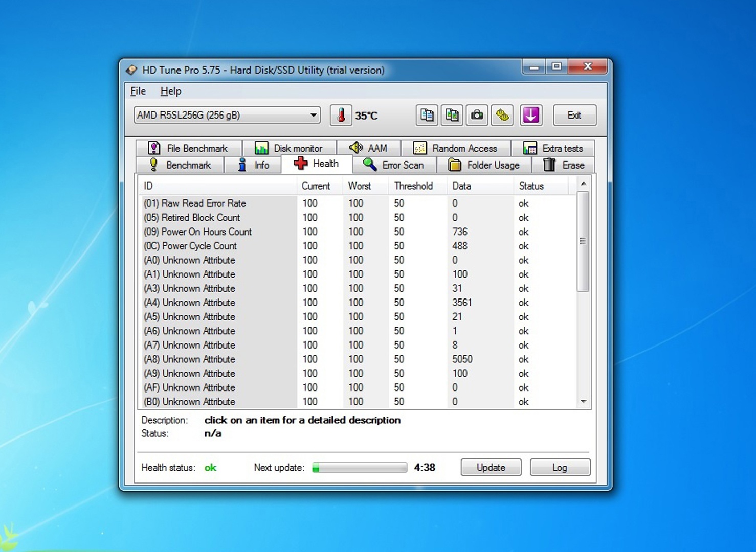The image size is (756, 552).
Task: Click the Threshold column header
Action: (418, 186)
